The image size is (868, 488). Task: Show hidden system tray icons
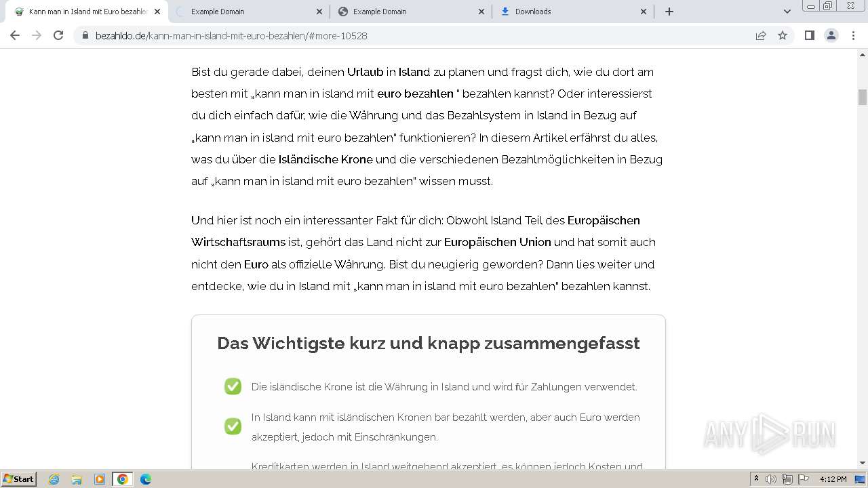coord(756,479)
